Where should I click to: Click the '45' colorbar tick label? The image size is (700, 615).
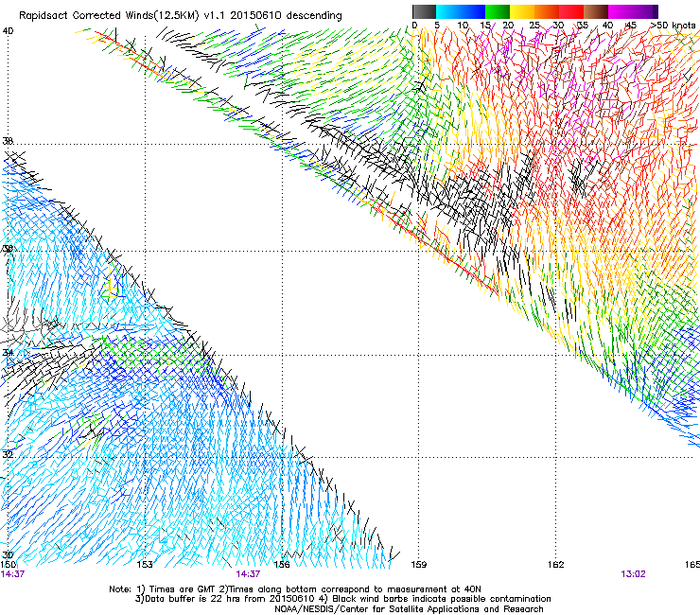click(631, 26)
